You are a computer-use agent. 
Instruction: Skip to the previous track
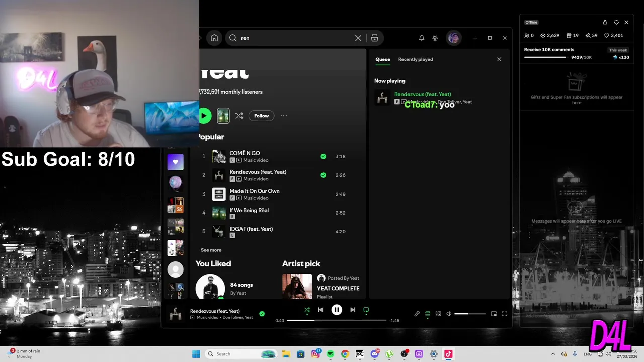320,310
